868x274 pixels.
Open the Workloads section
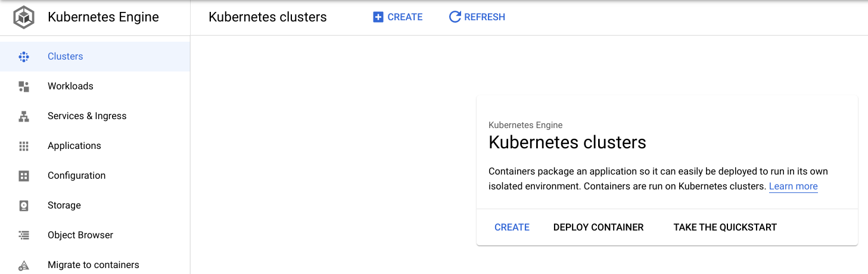[x=95, y=86]
